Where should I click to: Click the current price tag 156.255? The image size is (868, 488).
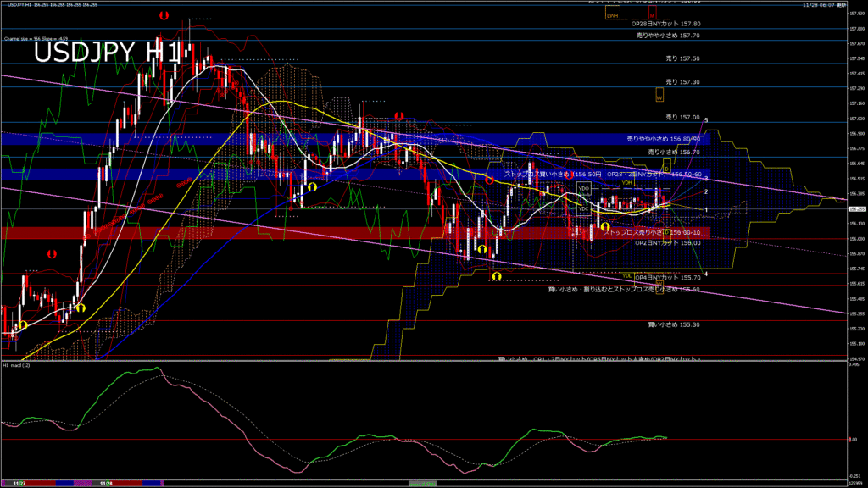tap(856, 209)
